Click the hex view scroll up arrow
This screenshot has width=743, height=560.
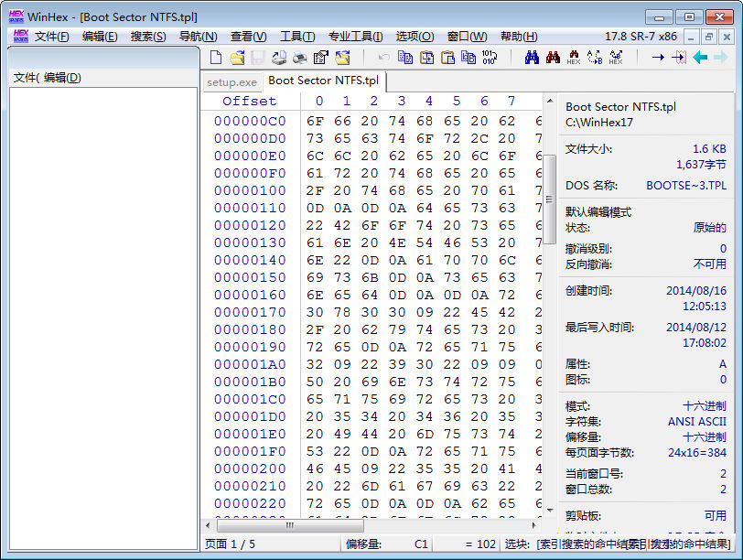click(550, 101)
